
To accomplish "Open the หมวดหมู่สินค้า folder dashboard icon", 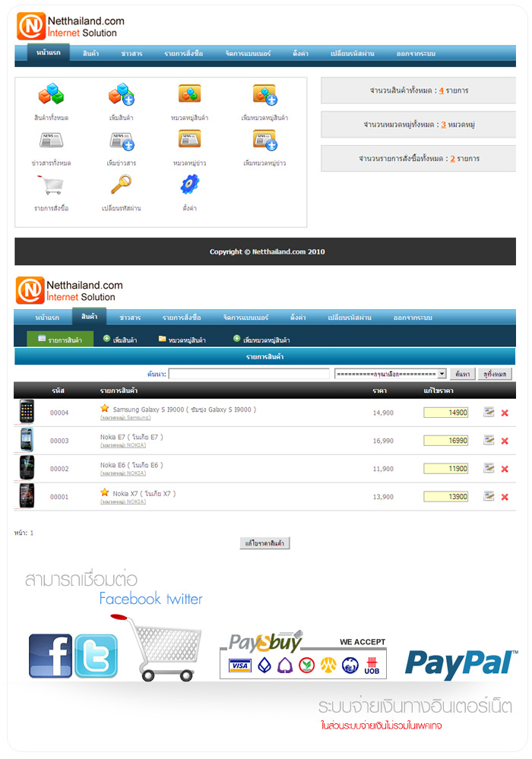I will pos(190,93).
